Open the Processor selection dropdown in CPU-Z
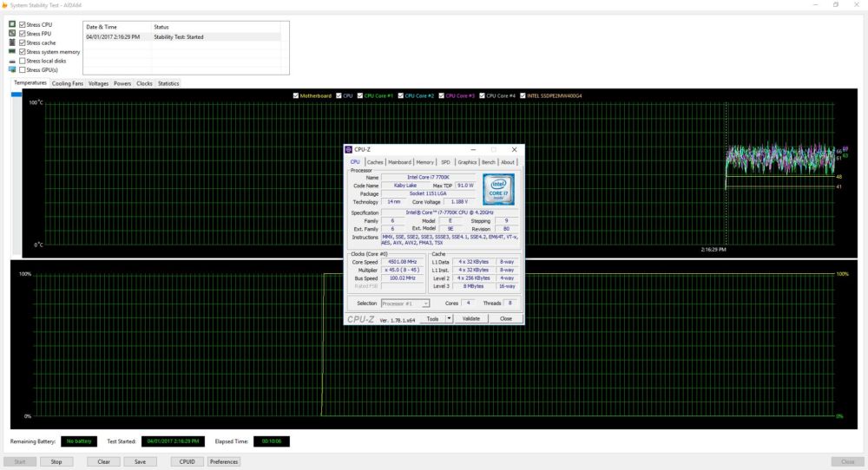 click(405, 304)
